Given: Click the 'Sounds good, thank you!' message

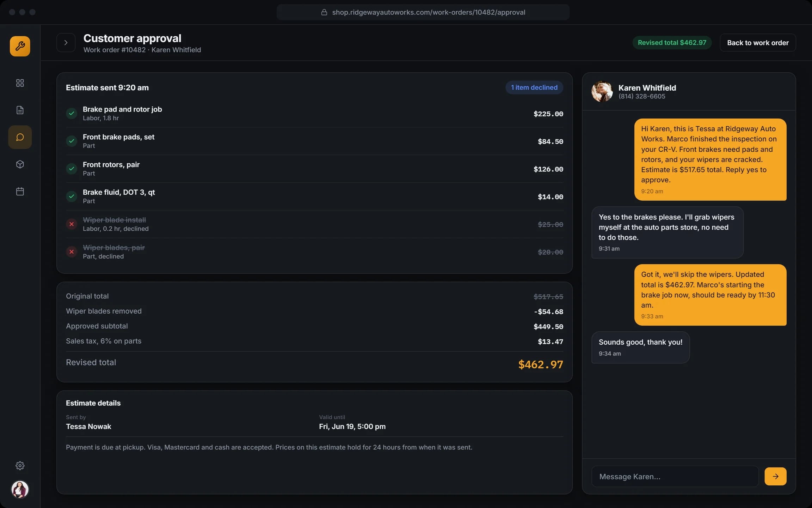Looking at the screenshot, I should (640, 347).
